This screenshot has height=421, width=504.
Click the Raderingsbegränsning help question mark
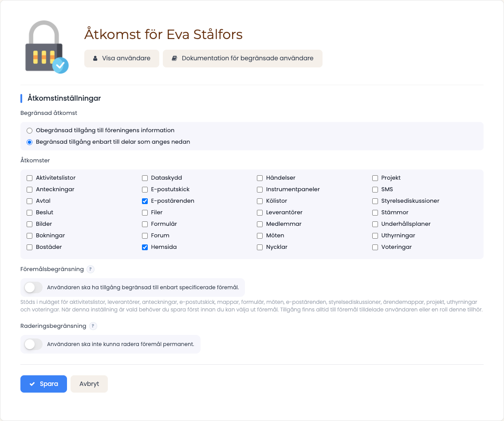[93, 326]
